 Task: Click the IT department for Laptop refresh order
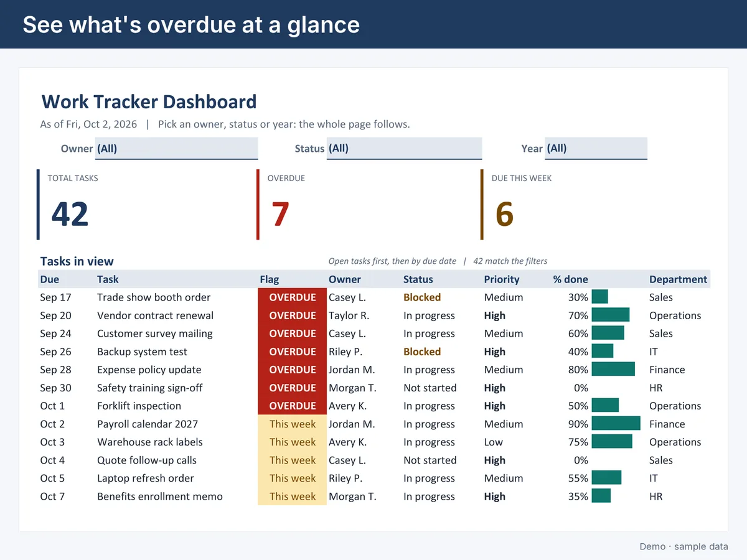(x=654, y=478)
